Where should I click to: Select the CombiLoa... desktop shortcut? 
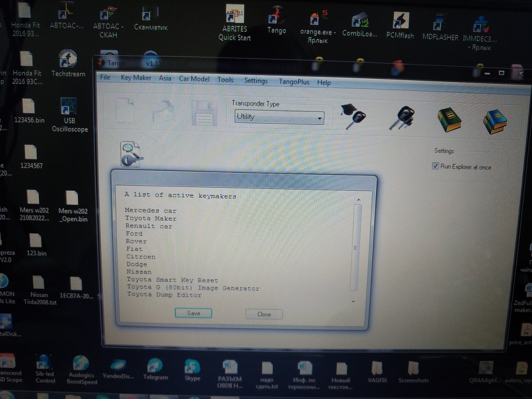click(x=360, y=25)
